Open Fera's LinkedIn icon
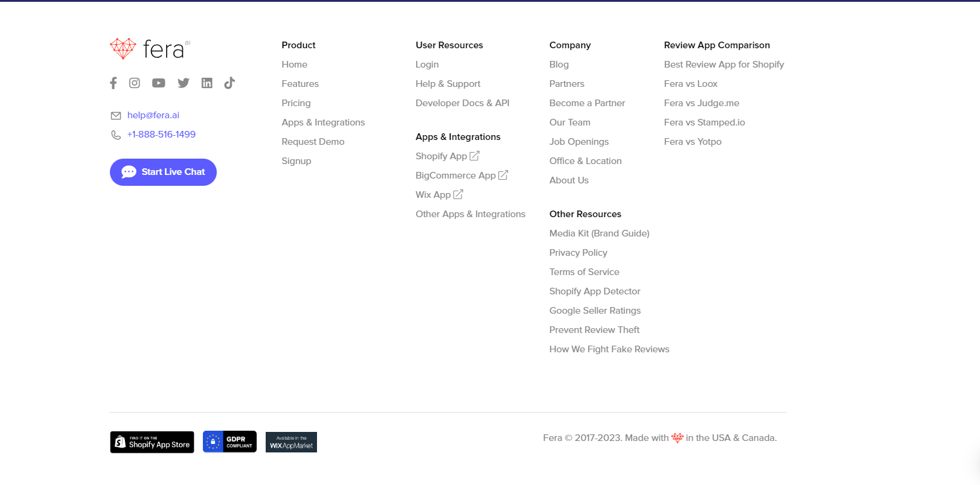Image resolution: width=980 pixels, height=485 pixels. click(x=207, y=83)
